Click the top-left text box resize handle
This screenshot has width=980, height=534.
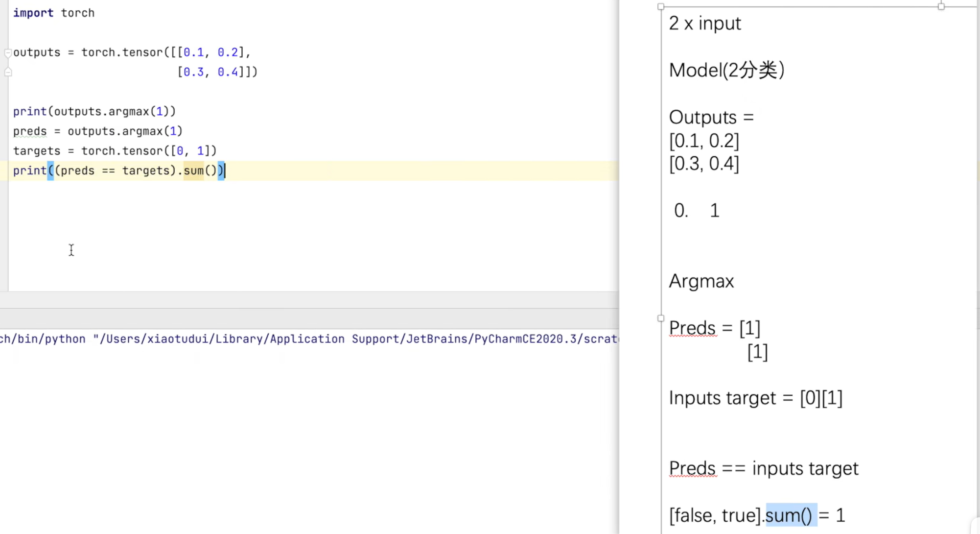(x=661, y=6)
